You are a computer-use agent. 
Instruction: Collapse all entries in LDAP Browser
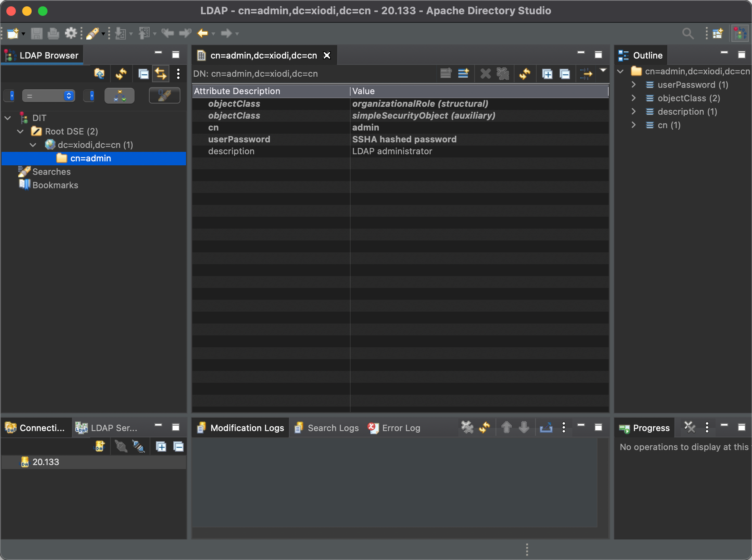(143, 74)
